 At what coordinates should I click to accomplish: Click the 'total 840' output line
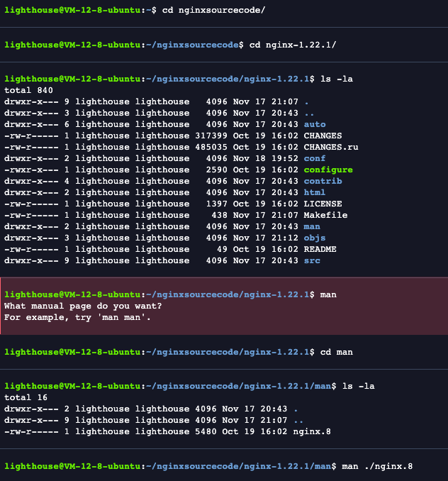[x=28, y=90]
